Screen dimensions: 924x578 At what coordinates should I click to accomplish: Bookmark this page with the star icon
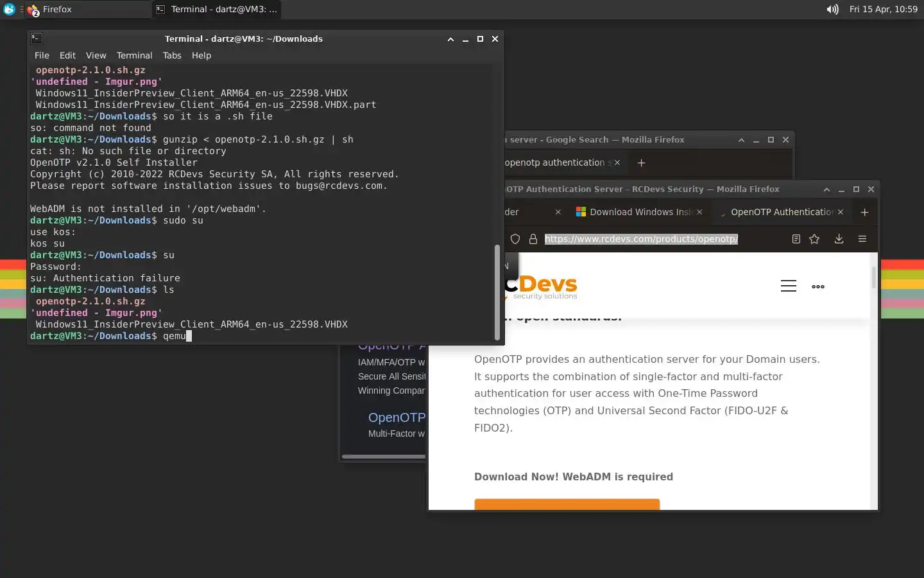pyautogui.click(x=814, y=239)
